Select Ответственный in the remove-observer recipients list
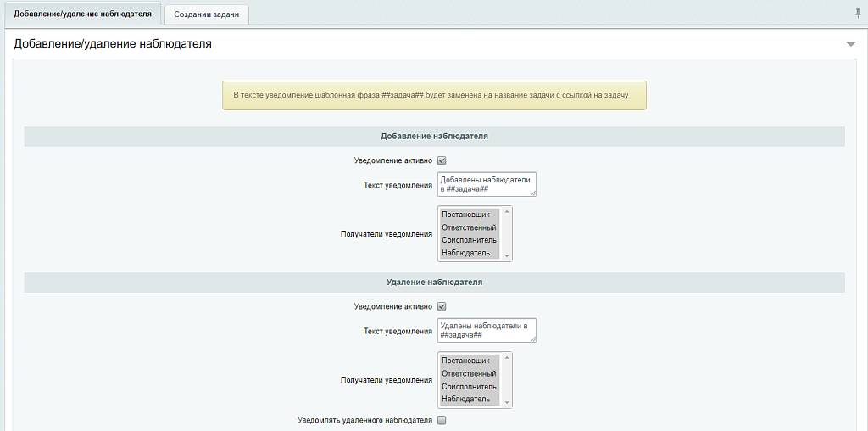This screenshot has height=431, width=868. click(x=469, y=373)
